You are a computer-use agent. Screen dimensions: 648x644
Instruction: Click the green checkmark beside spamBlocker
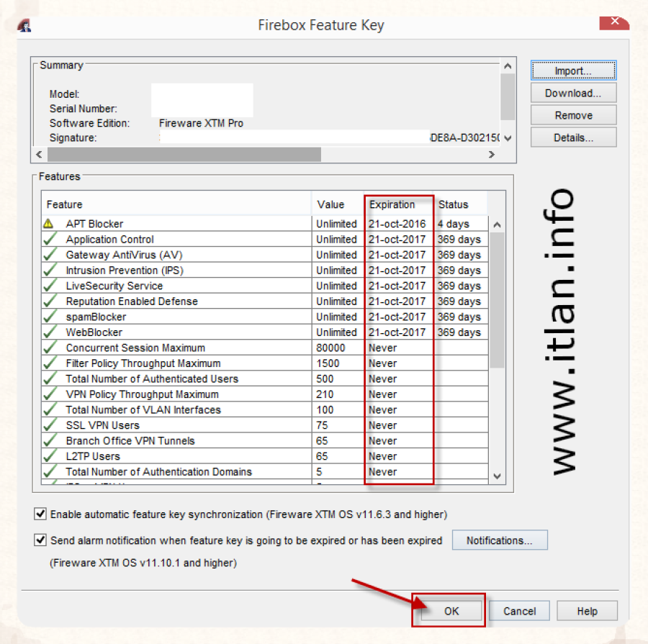coord(50,317)
